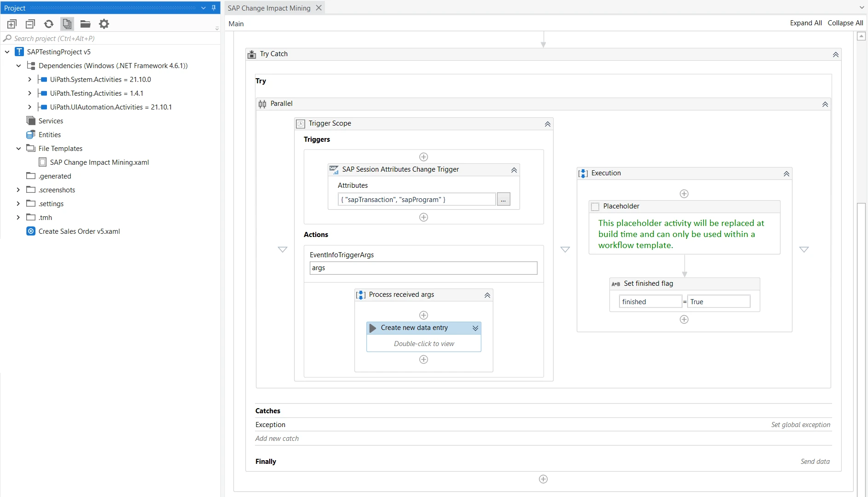Edit the 'finished' variable field
This screenshot has width=868, height=497.
(x=650, y=301)
